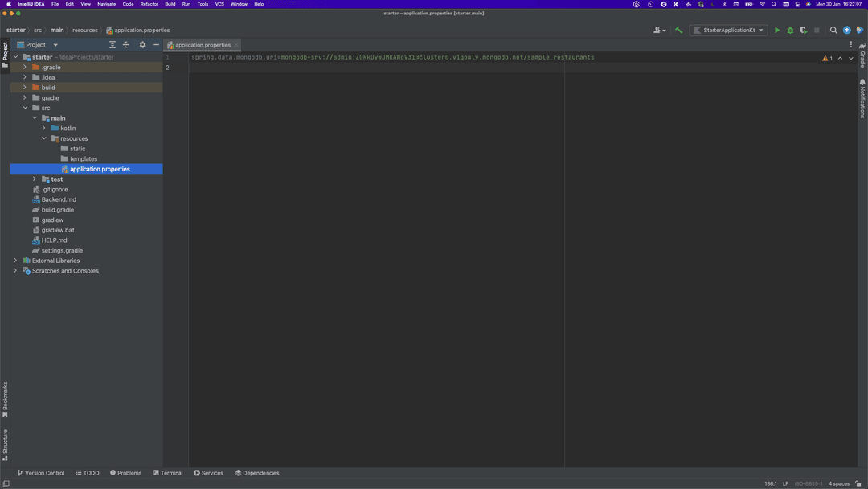Open the Notifications side panel

coord(862,94)
